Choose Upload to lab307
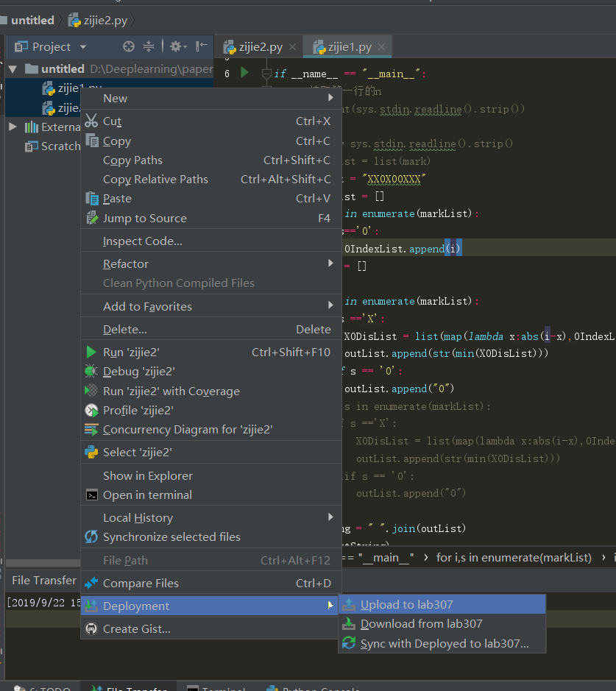616x691 pixels. pyautogui.click(x=442, y=605)
